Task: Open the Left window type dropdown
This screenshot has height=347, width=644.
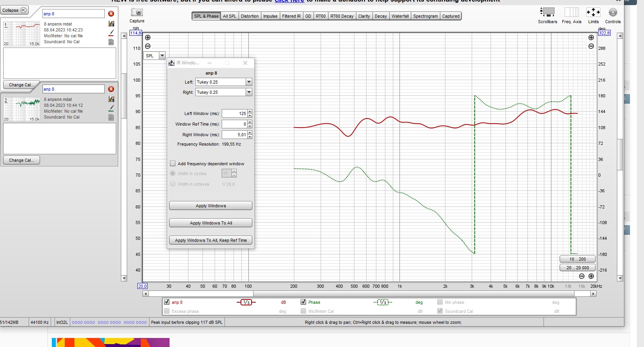Action: [249, 82]
